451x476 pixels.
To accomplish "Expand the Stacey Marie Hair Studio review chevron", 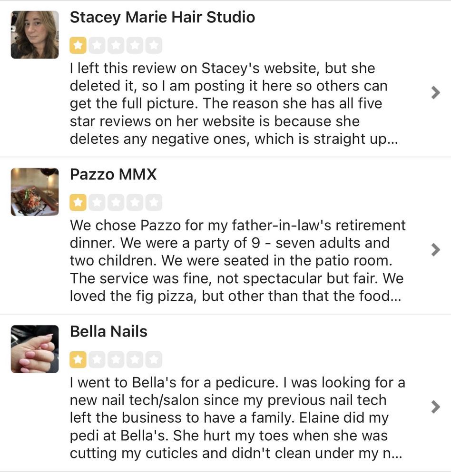I will tap(435, 92).
